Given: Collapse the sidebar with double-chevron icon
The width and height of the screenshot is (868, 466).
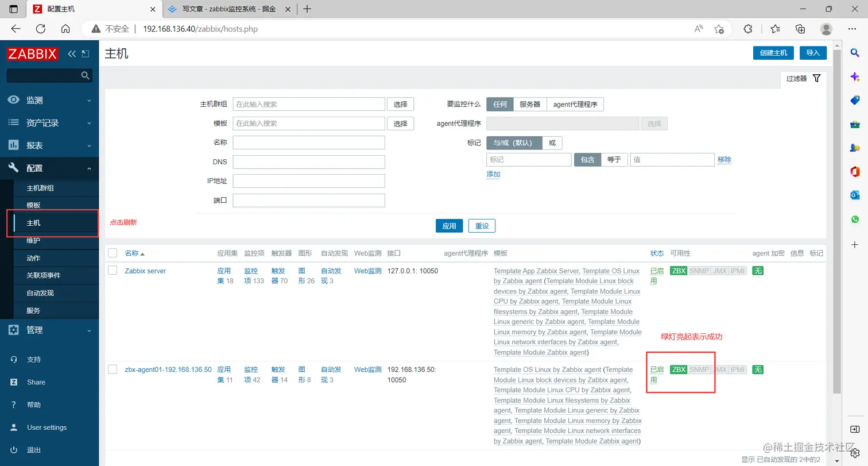Looking at the screenshot, I should [x=72, y=54].
